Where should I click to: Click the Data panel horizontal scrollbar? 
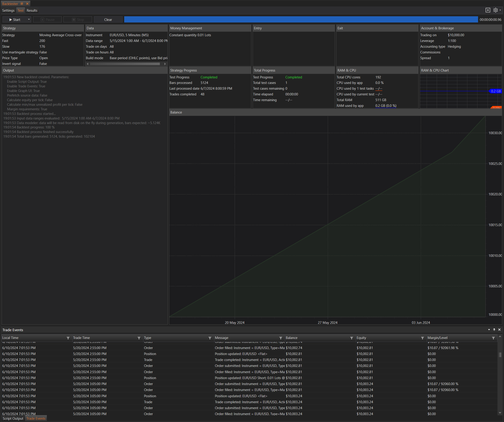[125, 64]
